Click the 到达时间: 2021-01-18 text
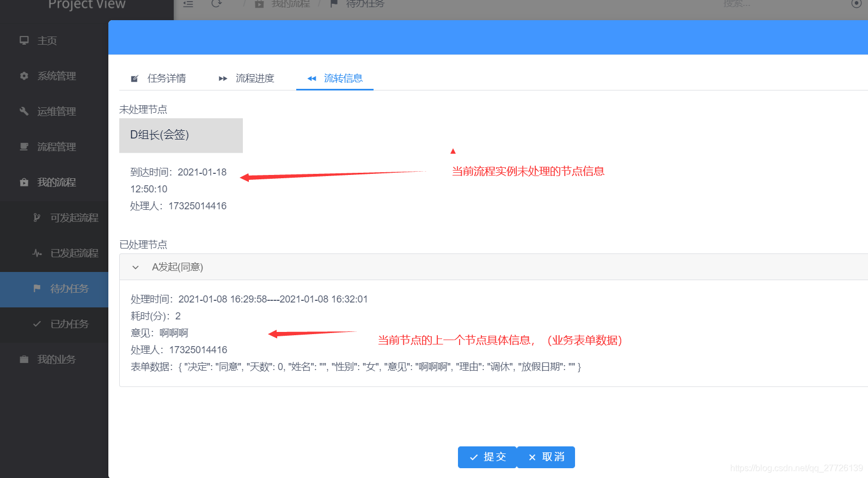The width and height of the screenshot is (868, 478). coord(179,172)
